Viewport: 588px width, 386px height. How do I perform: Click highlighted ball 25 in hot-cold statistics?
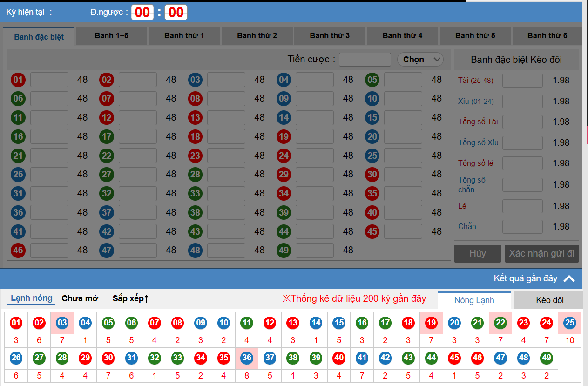tap(570, 323)
